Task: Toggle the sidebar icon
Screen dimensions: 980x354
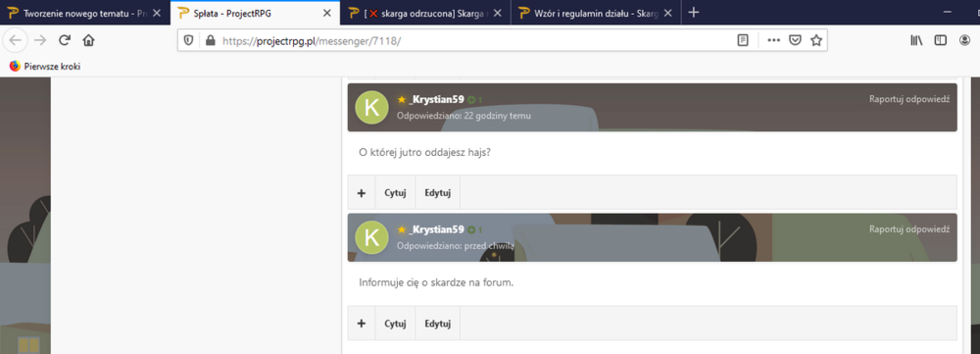Action: [941, 40]
